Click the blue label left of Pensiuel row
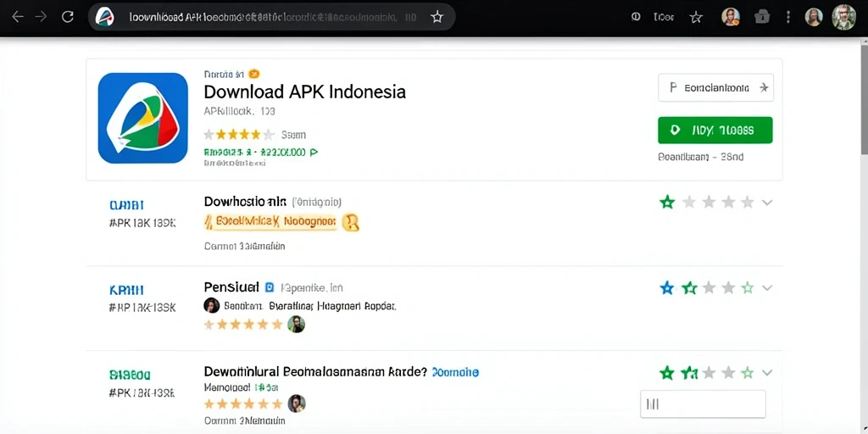 [127, 290]
